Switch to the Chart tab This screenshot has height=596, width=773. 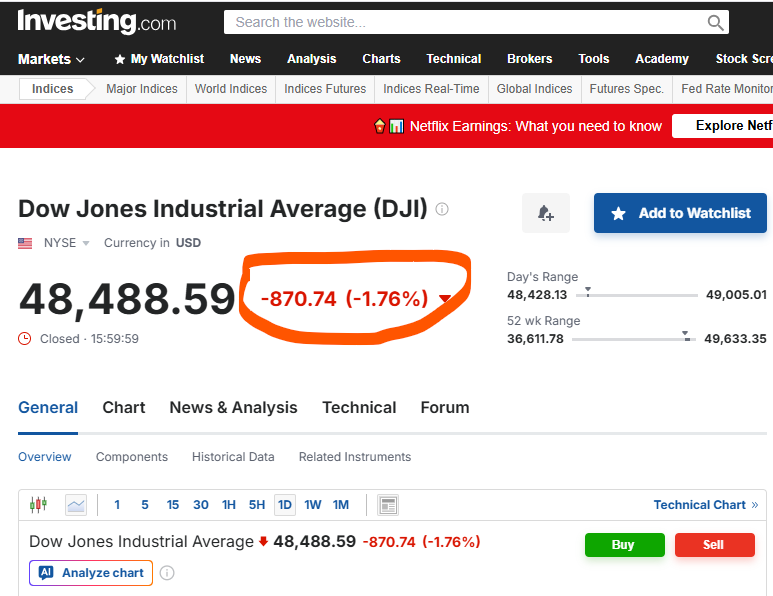coord(124,408)
